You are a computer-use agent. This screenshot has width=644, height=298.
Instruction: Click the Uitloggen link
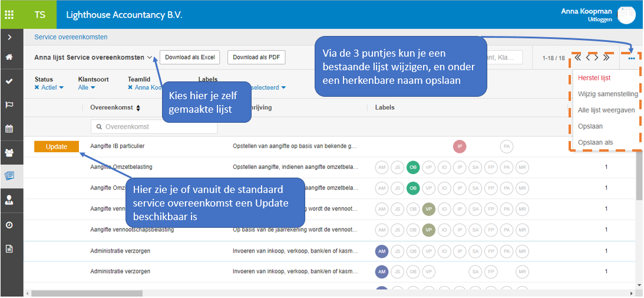click(x=600, y=19)
